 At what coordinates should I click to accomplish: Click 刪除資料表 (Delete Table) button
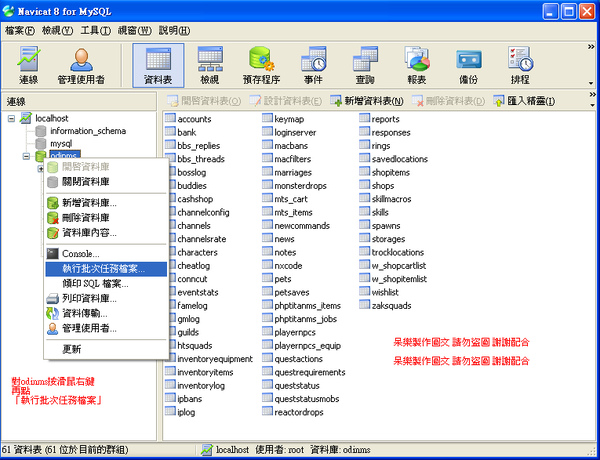[448, 101]
